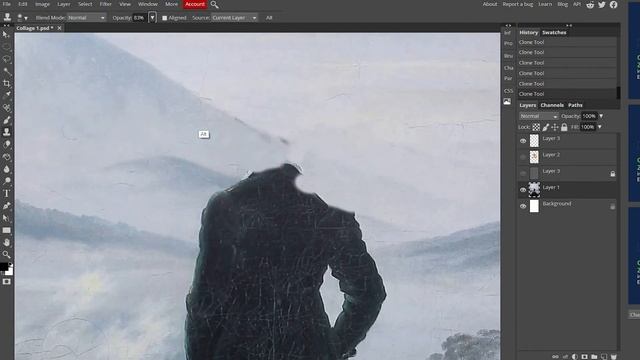Open the layer Fill dropdown arrow

click(600, 127)
